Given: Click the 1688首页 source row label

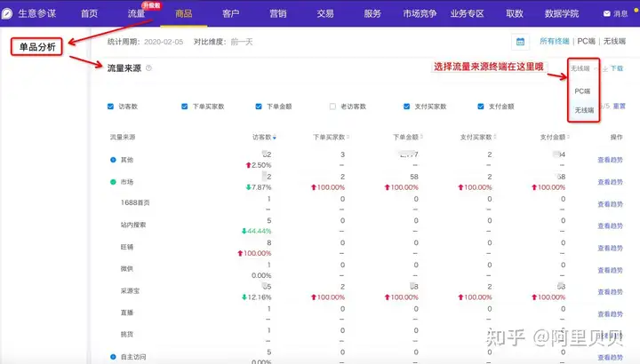Looking at the screenshot, I should click(135, 202).
